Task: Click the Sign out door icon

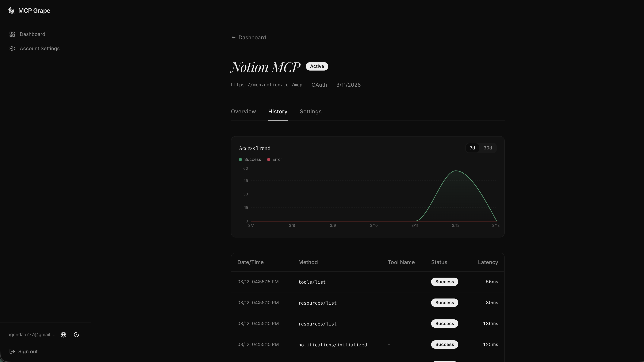Action: 12,351
